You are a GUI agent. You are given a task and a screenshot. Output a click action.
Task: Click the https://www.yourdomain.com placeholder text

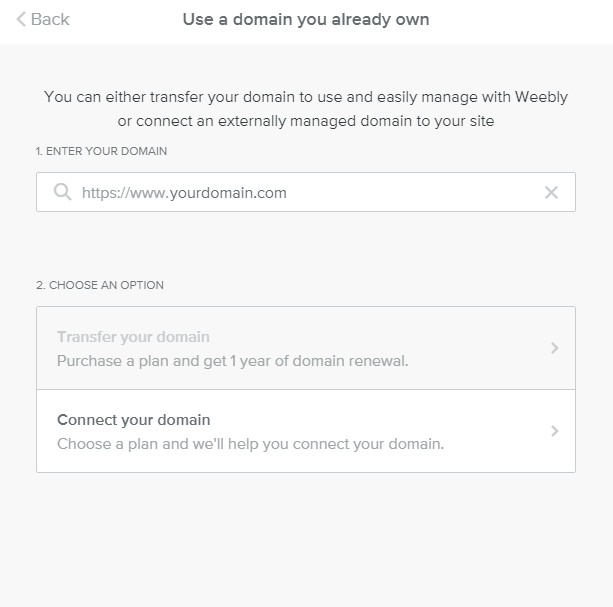click(x=184, y=192)
